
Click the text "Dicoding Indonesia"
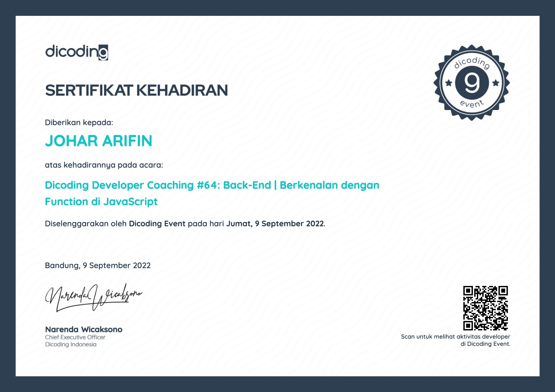(71, 345)
